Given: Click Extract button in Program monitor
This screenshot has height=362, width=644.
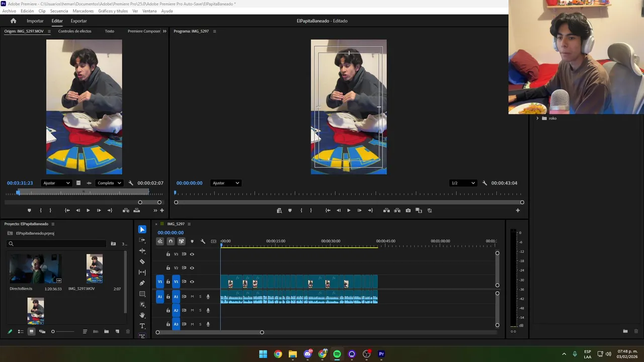Looking at the screenshot, I should pos(397,210).
